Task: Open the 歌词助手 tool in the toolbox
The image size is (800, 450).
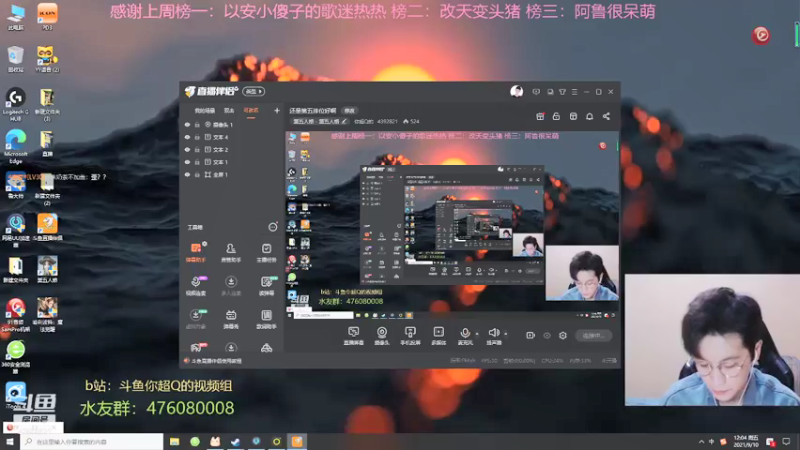Action: point(266,319)
